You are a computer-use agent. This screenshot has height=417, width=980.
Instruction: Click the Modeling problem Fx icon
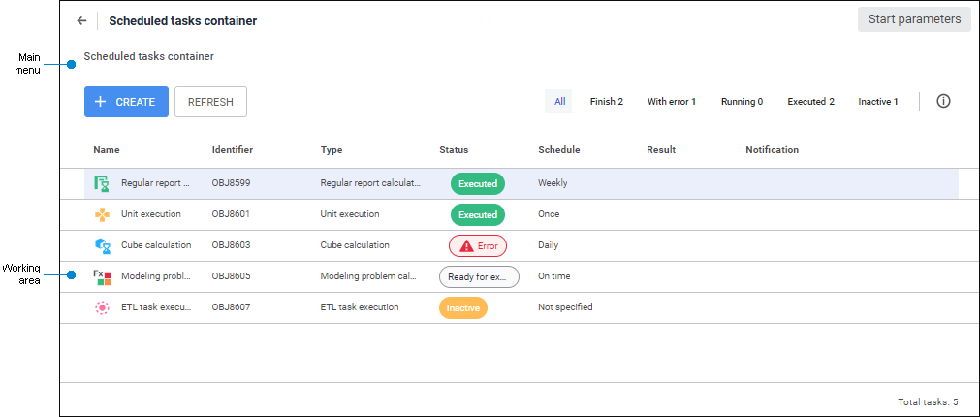(102, 277)
